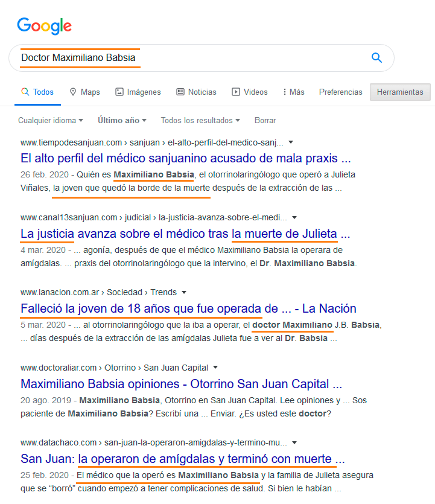Open the Más menu

[x=294, y=92]
